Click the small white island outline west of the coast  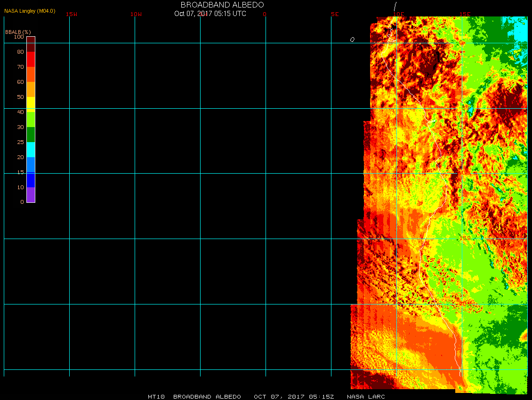click(x=352, y=40)
